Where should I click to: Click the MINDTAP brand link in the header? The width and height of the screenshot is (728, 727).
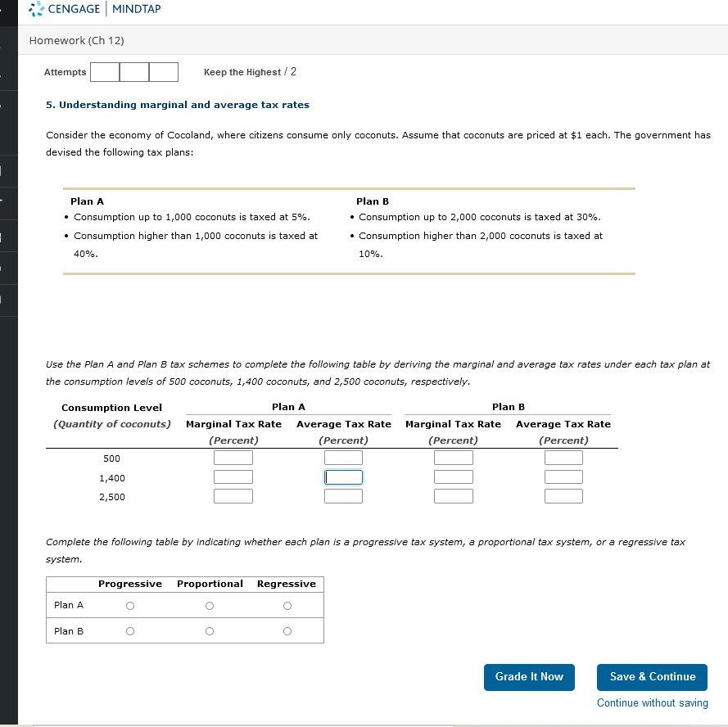pos(136,9)
